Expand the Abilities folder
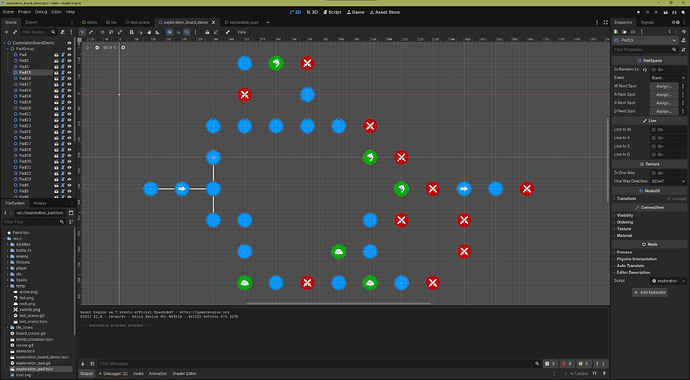This screenshot has height=380, width=690. 8,245
